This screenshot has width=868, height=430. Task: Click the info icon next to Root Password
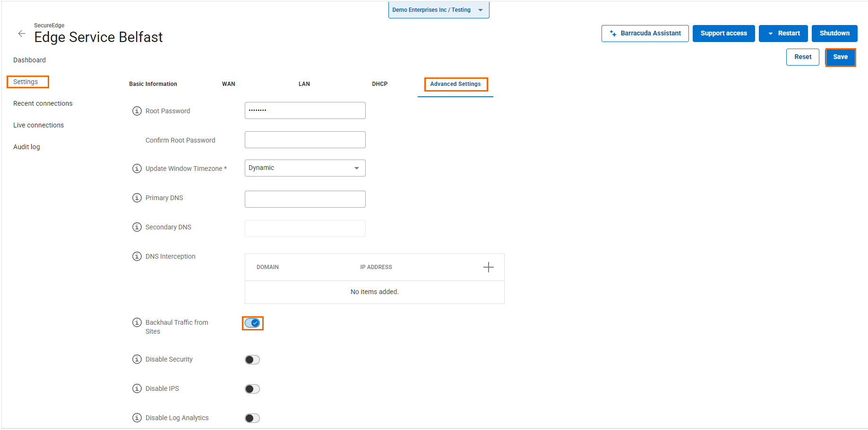137,111
